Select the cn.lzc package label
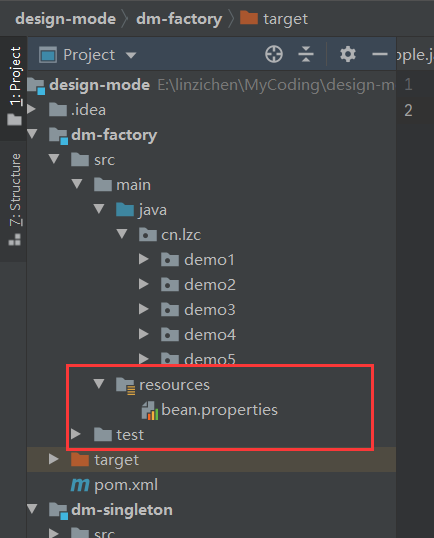Viewport: 434px width, 538px height. (181, 235)
